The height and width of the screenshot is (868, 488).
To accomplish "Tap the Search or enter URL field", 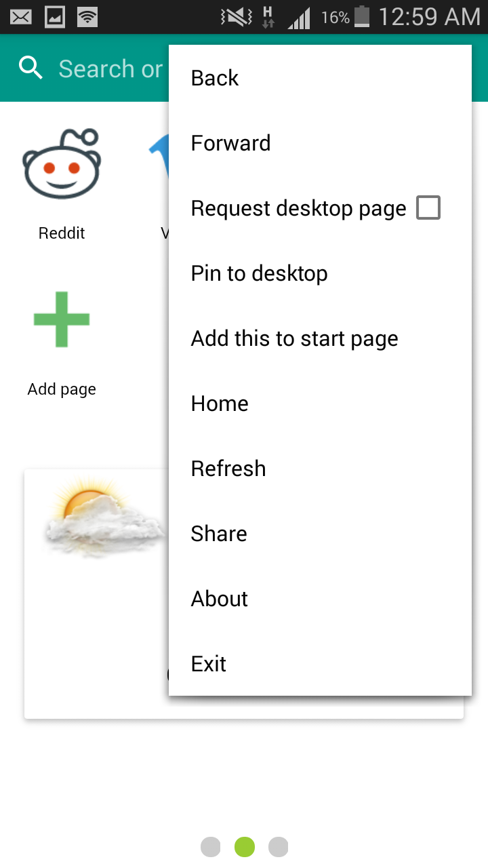I will click(108, 68).
